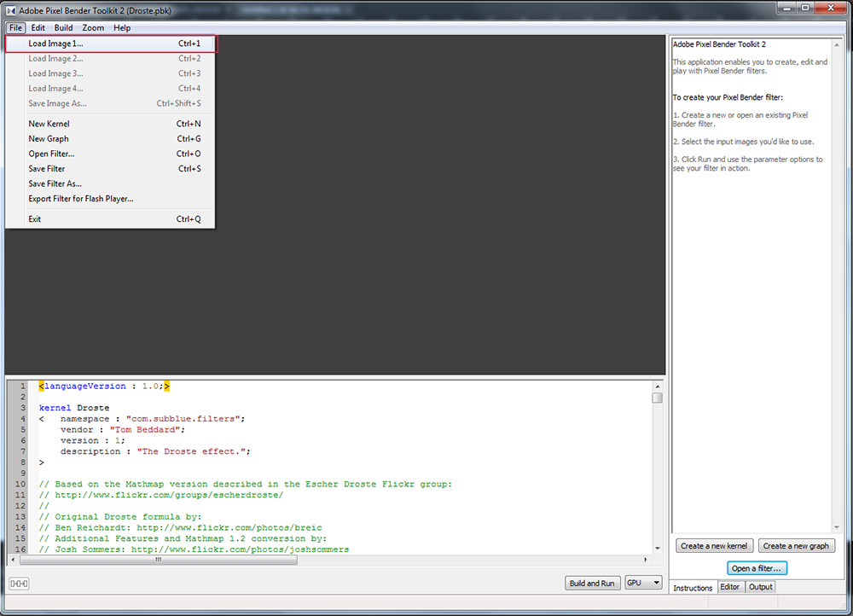Maximize the Pixel Bender window
The width and height of the screenshot is (853, 616).
pos(805,9)
